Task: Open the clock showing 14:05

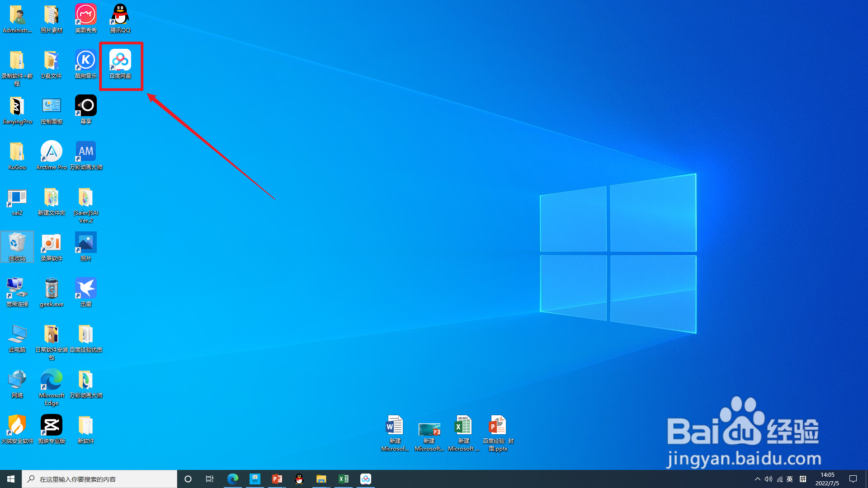Action: tap(827, 479)
